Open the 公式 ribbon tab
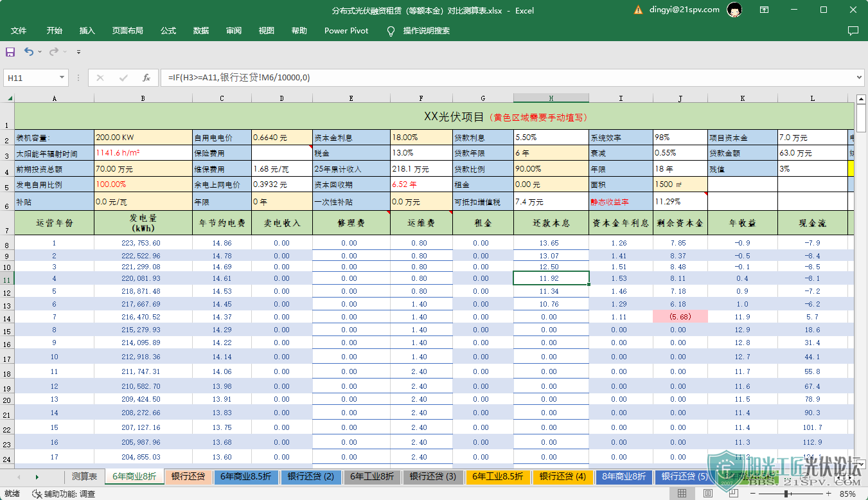 (x=168, y=31)
